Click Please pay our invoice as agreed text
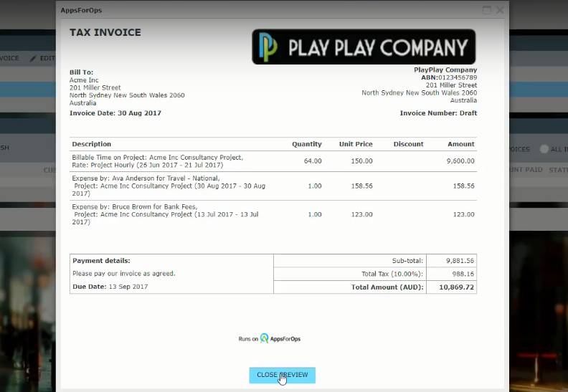The width and height of the screenshot is (568, 392). tap(124, 274)
